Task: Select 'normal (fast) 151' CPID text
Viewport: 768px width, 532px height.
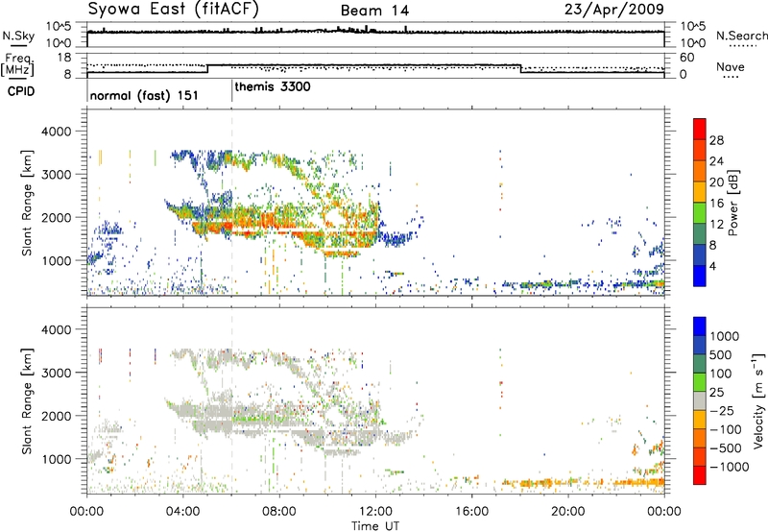Action: pos(144,95)
